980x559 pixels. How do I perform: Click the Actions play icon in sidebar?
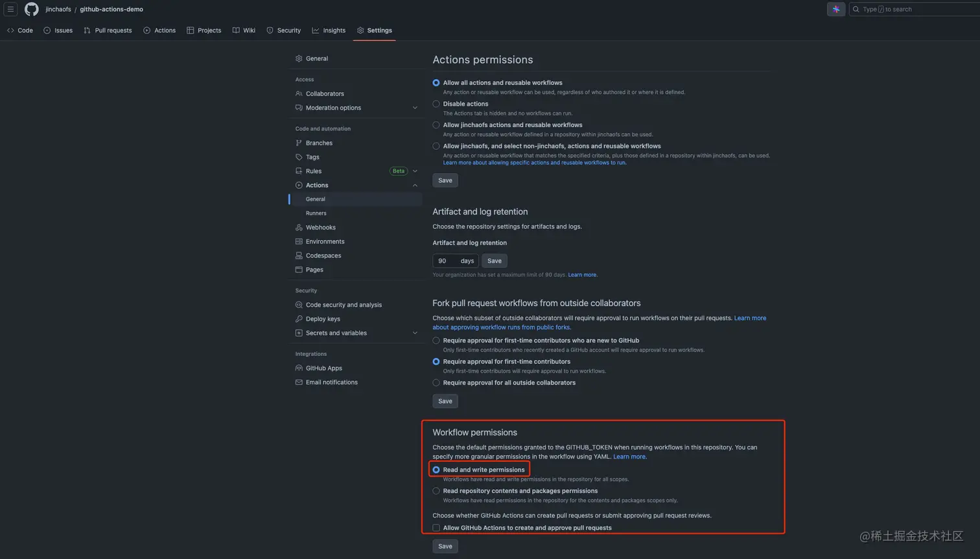pos(299,185)
